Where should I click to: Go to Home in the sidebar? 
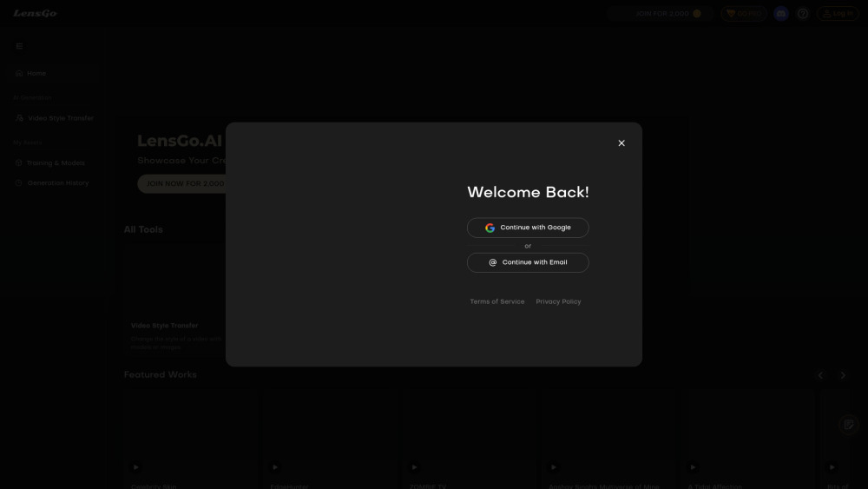(36, 74)
